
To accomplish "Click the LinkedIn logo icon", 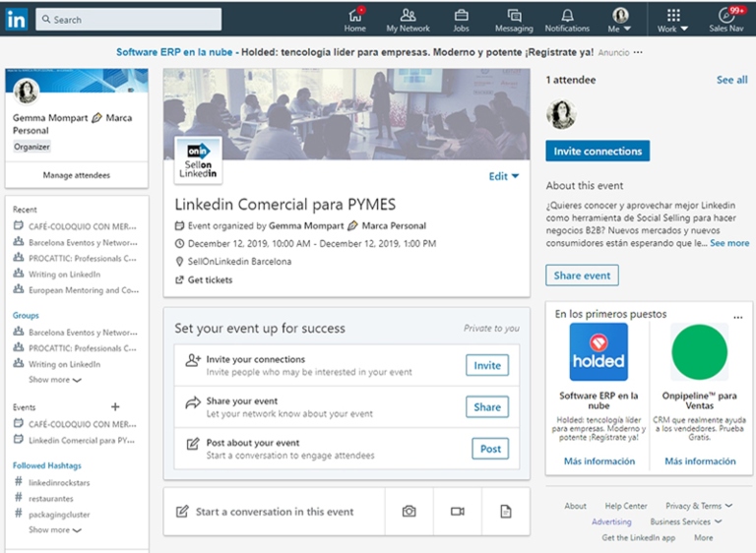I will (x=17, y=20).
